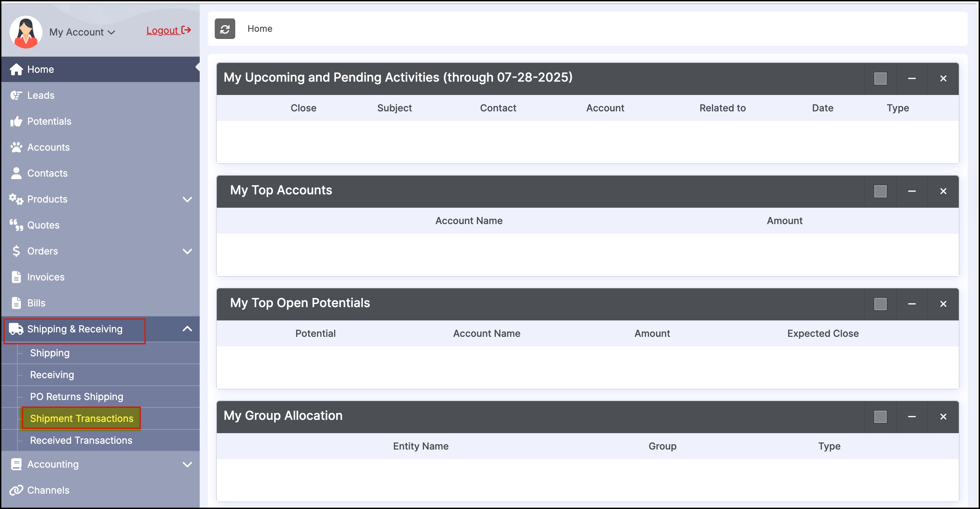The image size is (980, 509).
Task: Collapse the Shipping & Receiving chevron
Action: [187, 329]
